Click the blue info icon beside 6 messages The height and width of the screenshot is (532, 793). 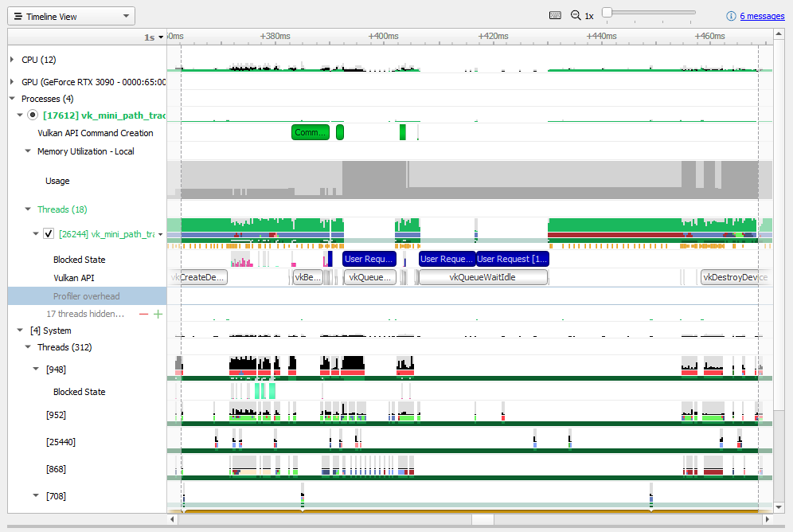[731, 16]
